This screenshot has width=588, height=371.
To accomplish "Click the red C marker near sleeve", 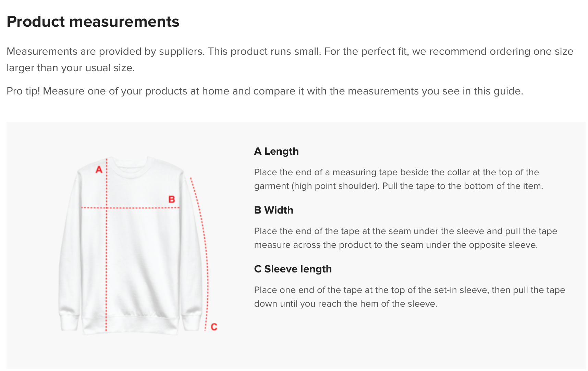I will click(x=214, y=327).
